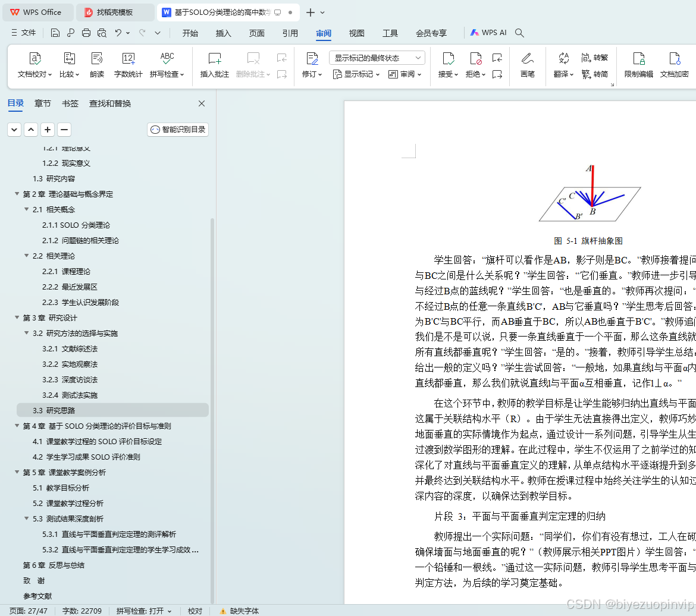Collapse the 2.1 相关概念 node
696x616 pixels.
27,209
